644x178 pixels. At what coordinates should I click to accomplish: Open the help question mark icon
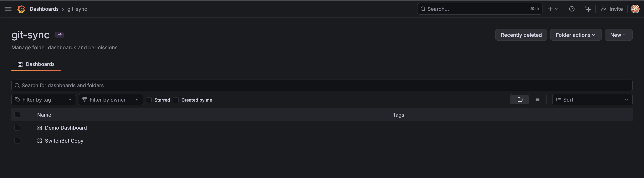572,9
